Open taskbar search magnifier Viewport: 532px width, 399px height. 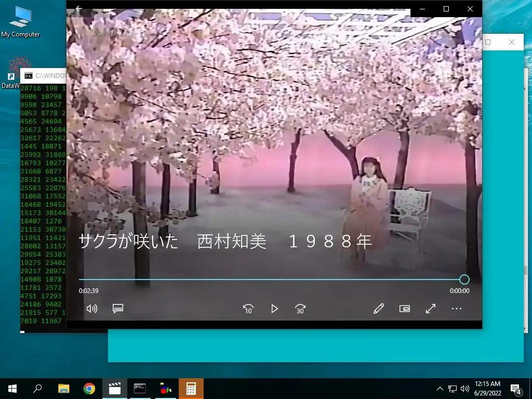point(37,389)
